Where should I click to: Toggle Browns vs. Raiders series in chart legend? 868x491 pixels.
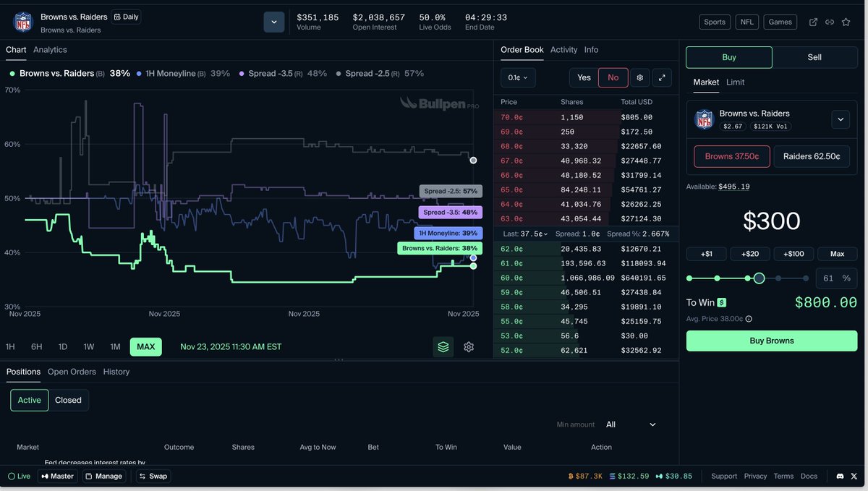(x=69, y=73)
